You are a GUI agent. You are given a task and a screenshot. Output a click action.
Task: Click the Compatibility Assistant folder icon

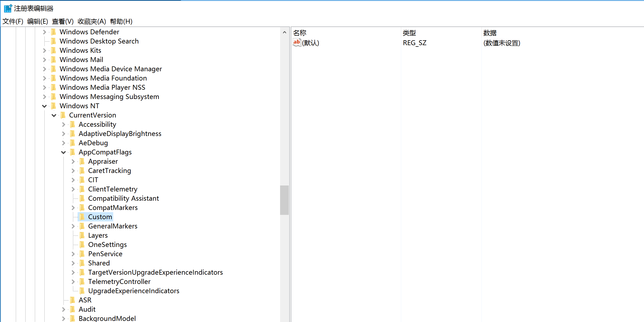82,198
